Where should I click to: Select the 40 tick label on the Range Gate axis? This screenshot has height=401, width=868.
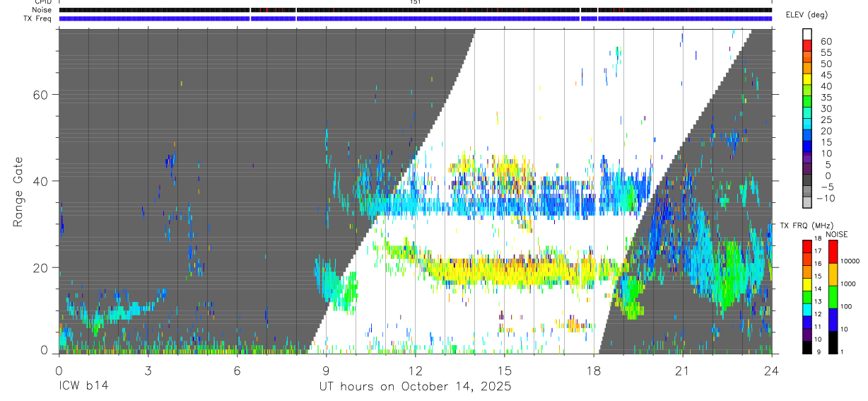[41, 181]
